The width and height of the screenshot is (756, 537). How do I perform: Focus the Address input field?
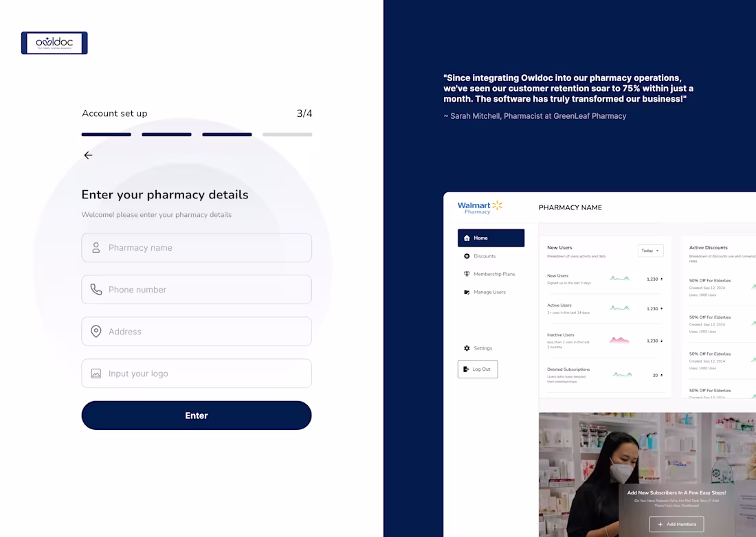(x=197, y=332)
